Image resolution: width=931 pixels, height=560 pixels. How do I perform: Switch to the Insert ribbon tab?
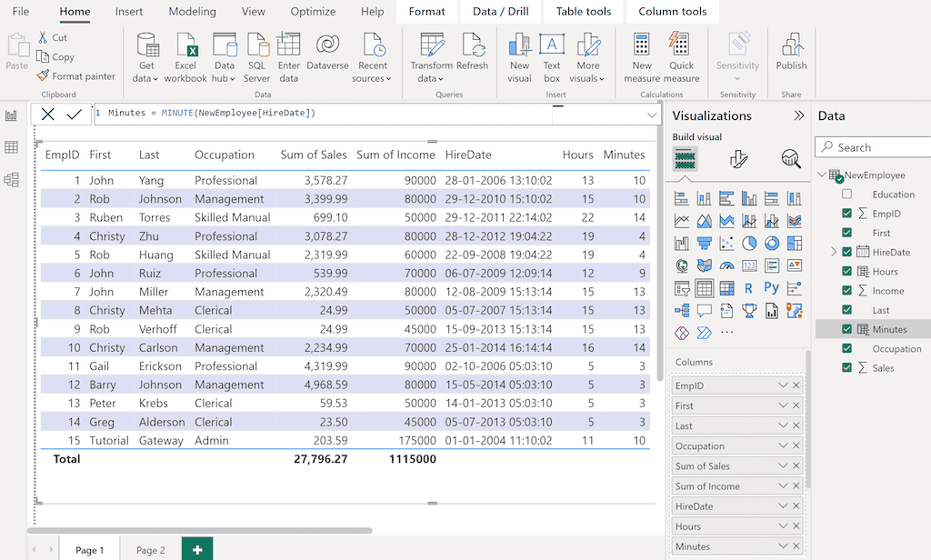click(128, 12)
